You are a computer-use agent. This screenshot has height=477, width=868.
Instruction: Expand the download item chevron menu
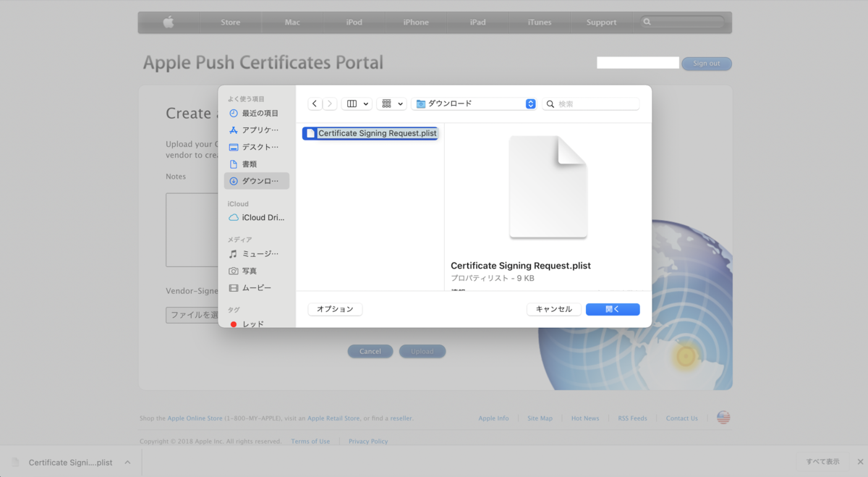pos(127,463)
